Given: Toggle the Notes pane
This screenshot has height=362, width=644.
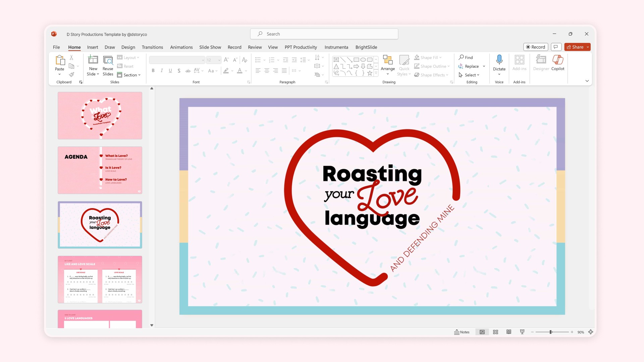Looking at the screenshot, I should tap(462, 332).
